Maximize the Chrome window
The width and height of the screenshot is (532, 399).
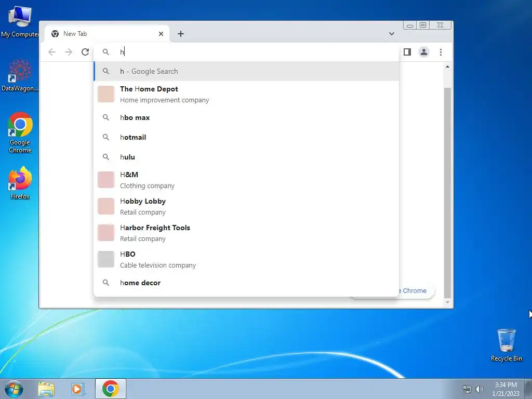tap(423, 25)
